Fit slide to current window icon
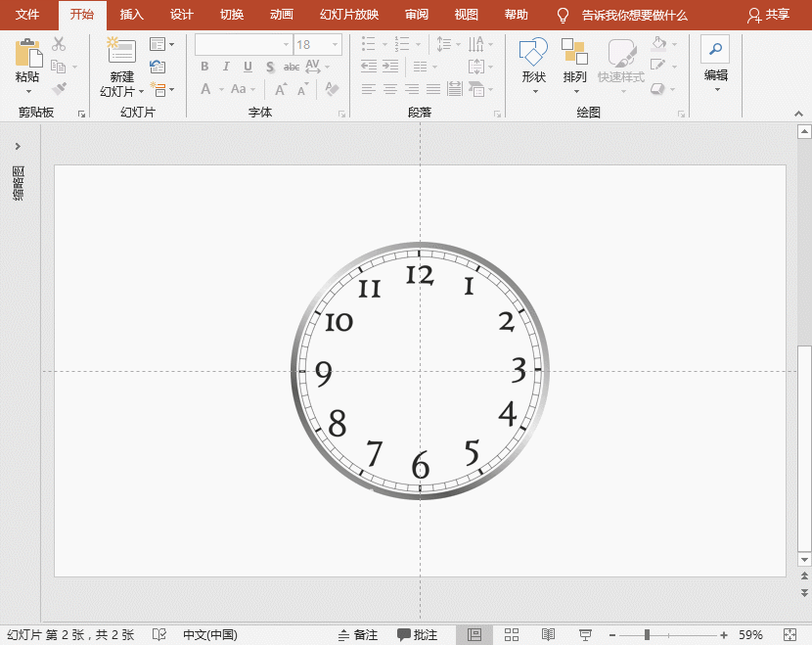This screenshot has width=812, height=645. coord(789,634)
